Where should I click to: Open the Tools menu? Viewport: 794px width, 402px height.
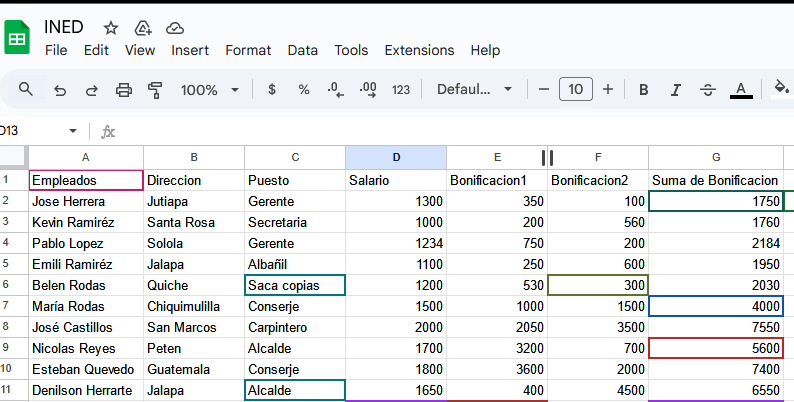tap(351, 50)
